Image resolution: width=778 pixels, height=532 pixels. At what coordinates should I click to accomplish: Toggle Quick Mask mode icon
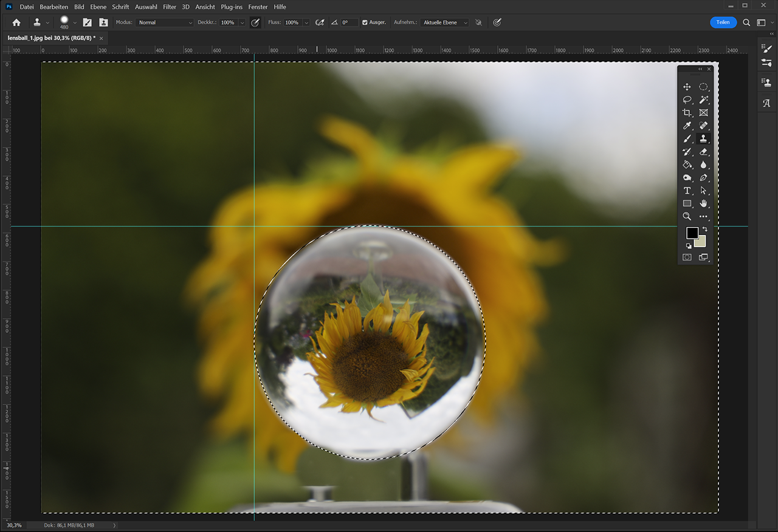pos(687,257)
